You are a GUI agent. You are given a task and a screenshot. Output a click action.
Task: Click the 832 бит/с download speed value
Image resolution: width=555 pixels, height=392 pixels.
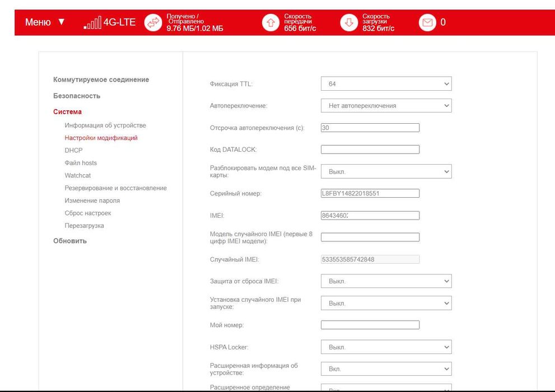378,29
